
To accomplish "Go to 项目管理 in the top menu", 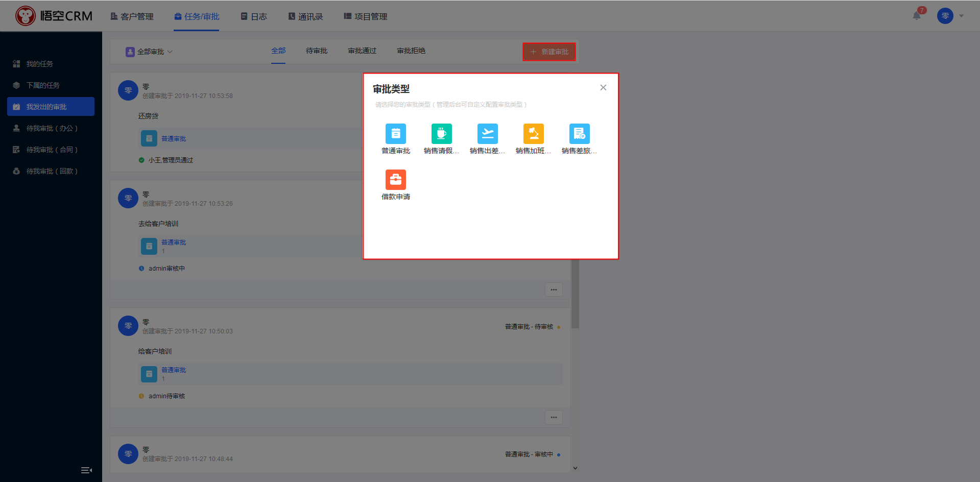I will 366,16.
